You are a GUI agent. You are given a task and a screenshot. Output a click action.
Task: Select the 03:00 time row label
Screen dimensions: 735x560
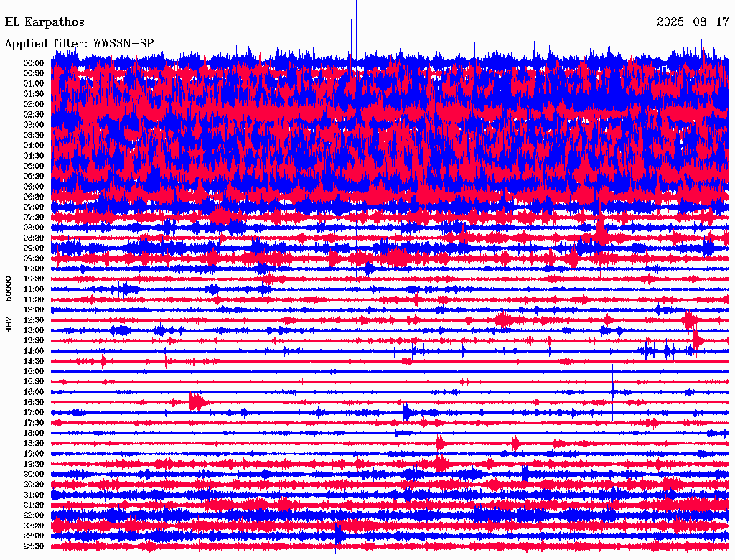point(34,125)
